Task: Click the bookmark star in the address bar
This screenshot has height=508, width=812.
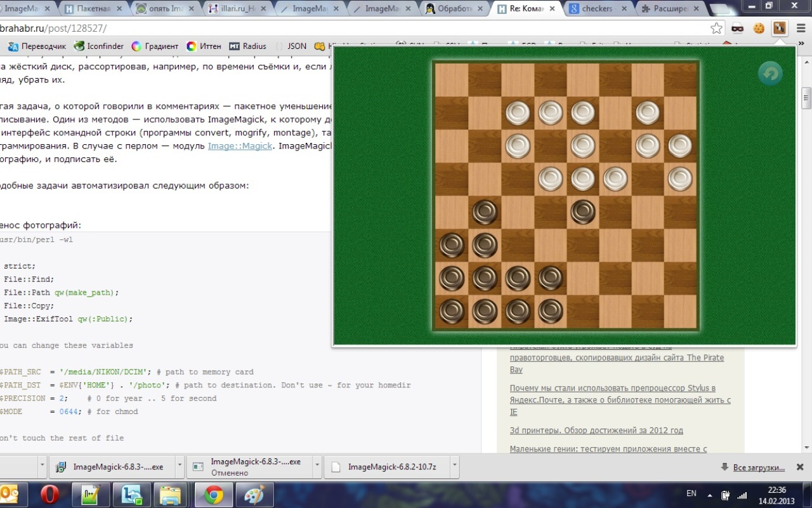Action: point(716,28)
